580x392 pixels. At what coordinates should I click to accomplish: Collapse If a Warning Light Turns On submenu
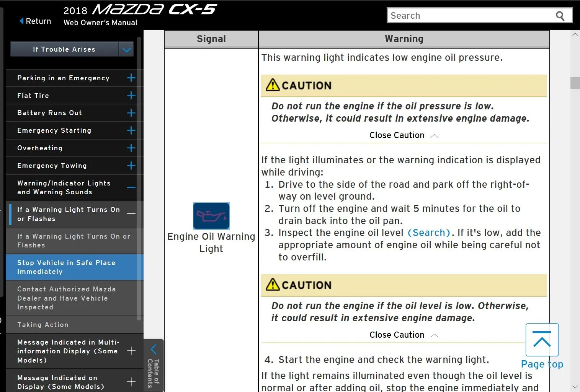tap(131, 214)
